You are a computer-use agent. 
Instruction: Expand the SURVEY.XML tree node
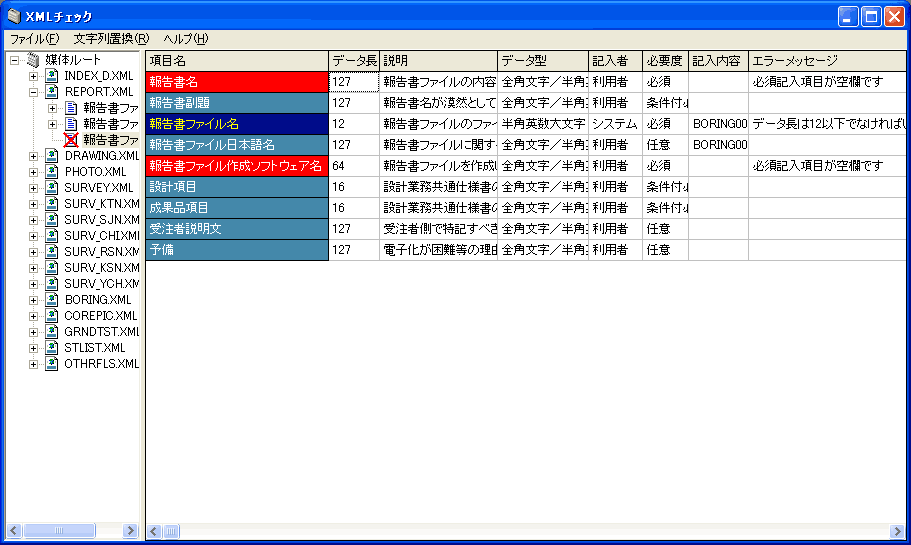click(x=33, y=188)
